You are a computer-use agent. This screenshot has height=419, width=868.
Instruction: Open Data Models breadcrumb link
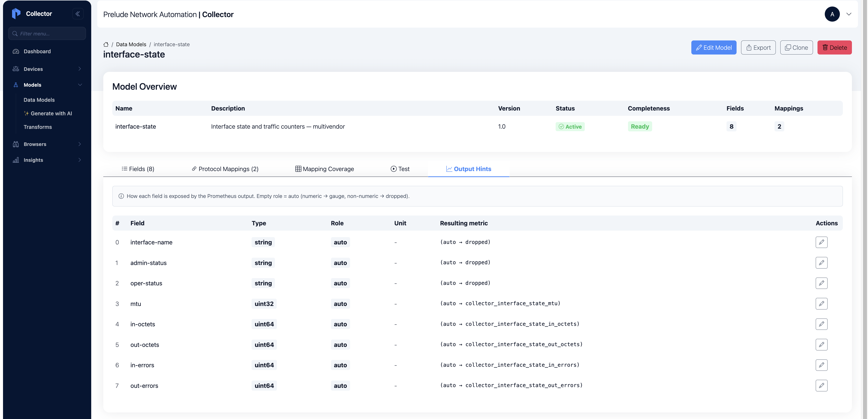(x=131, y=44)
